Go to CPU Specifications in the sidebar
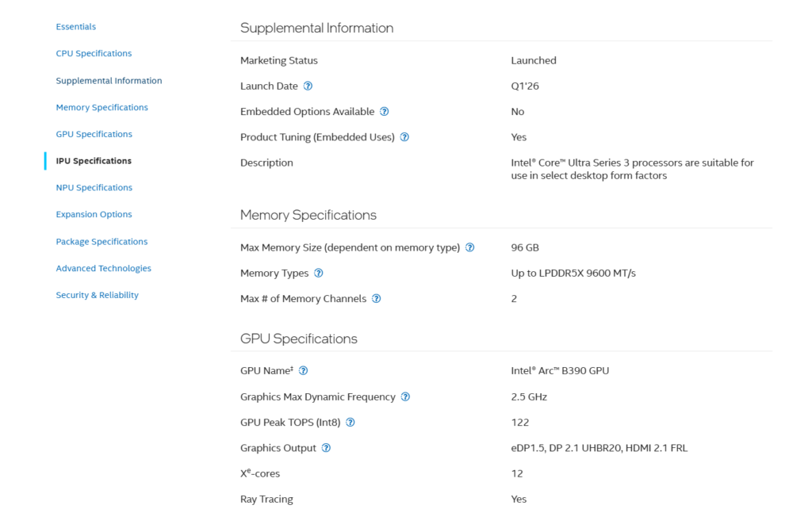812x513 pixels. pyautogui.click(x=94, y=53)
